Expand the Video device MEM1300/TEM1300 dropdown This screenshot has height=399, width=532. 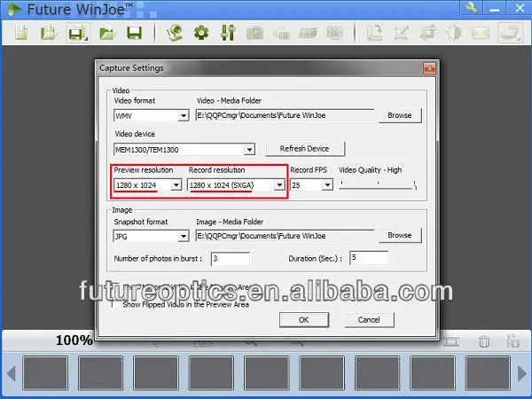pos(249,149)
